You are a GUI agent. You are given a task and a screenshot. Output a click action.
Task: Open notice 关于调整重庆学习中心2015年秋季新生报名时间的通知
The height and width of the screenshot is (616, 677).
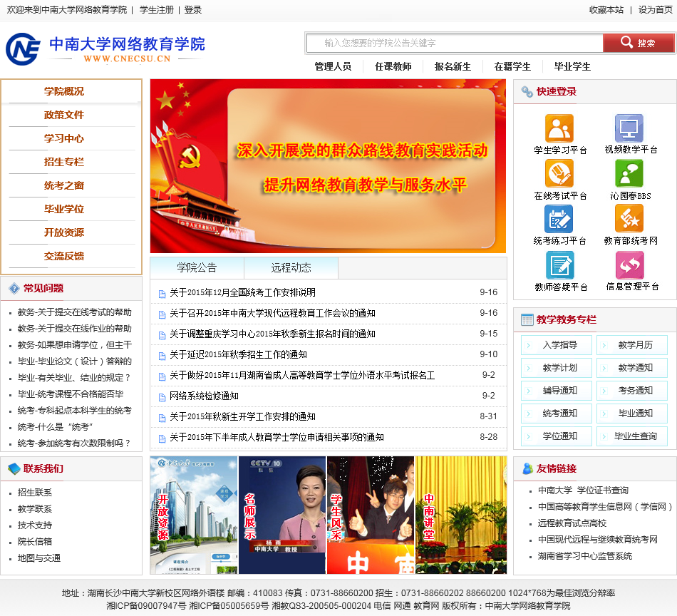click(272, 334)
